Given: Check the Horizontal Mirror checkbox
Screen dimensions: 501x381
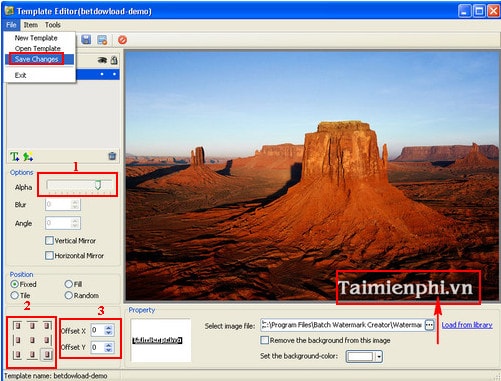Looking at the screenshot, I should pos(49,255).
